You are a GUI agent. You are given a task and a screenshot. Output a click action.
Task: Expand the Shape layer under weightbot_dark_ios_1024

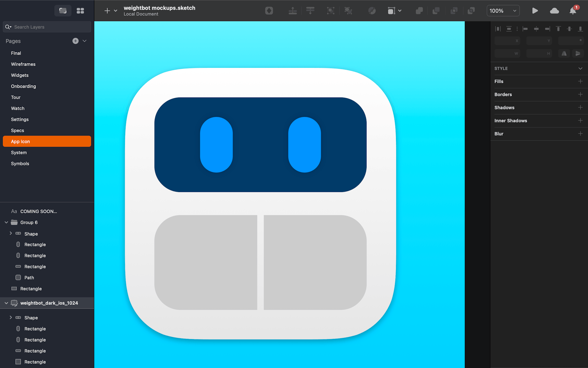click(11, 317)
